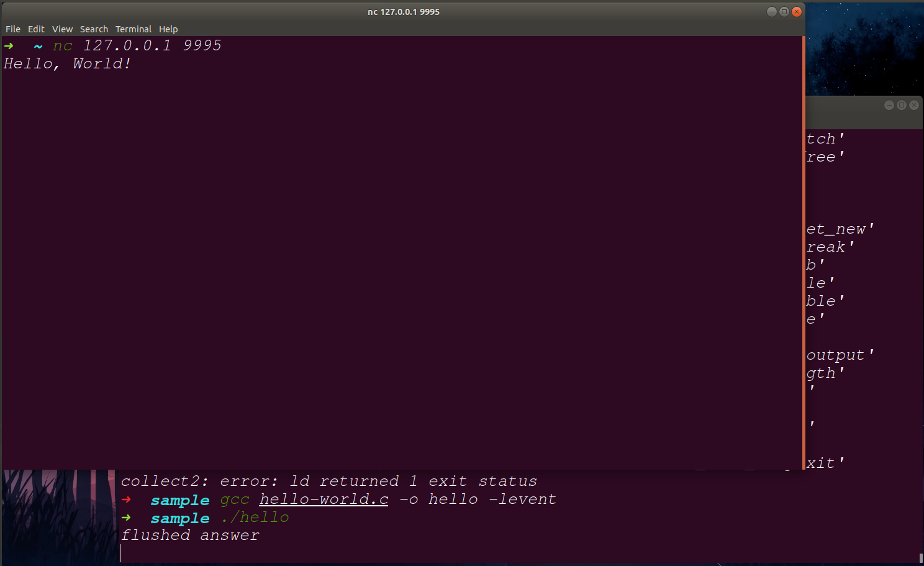
Task: Open the Edit menu
Action: tap(36, 29)
